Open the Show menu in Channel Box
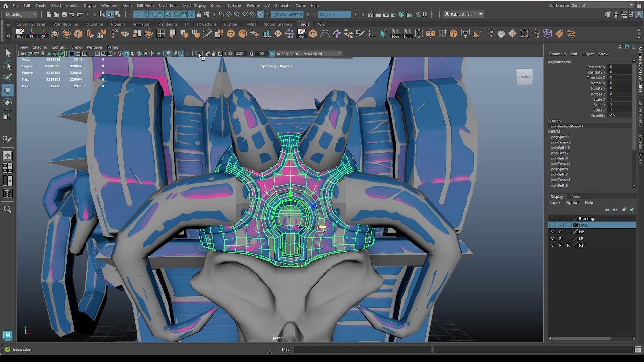 click(x=603, y=54)
